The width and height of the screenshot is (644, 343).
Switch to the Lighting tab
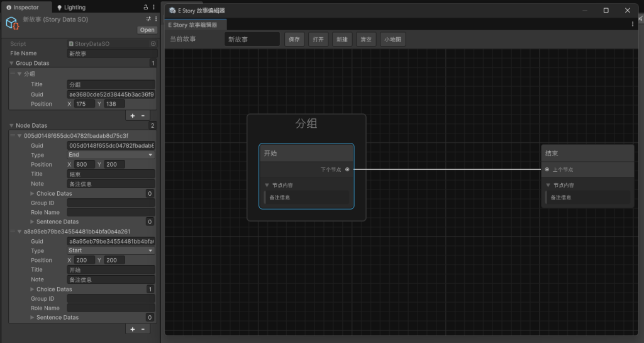(x=71, y=8)
